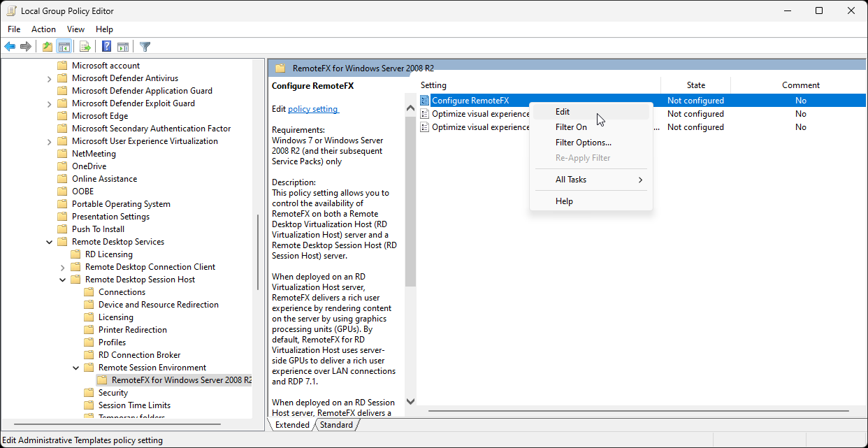Click the Optimize visual experience setting icon

pyautogui.click(x=424, y=113)
